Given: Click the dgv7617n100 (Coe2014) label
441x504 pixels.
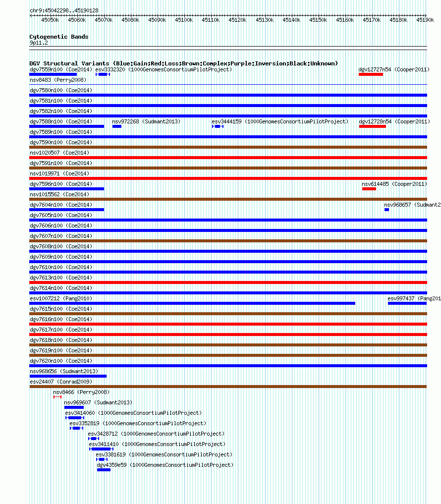Looking at the screenshot, I should [61, 330].
